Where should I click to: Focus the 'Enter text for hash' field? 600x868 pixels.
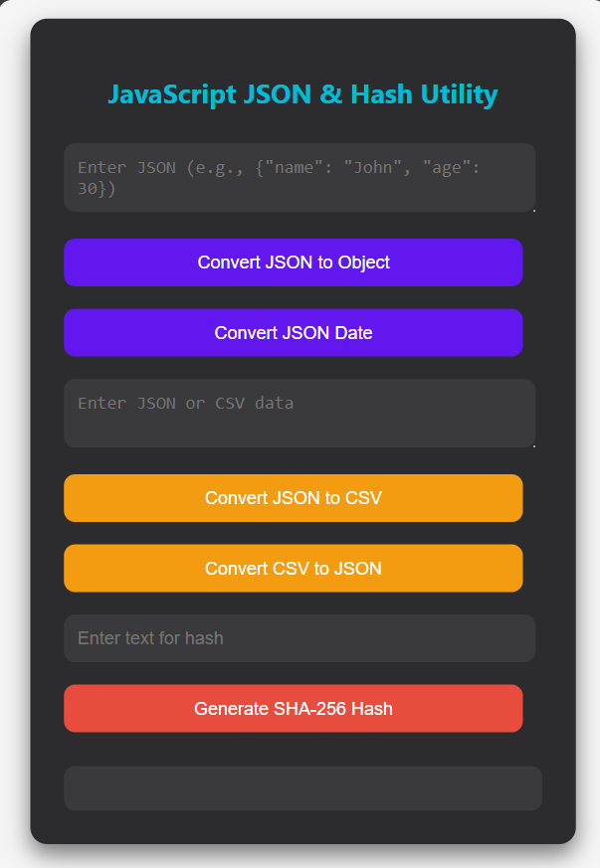coord(300,638)
